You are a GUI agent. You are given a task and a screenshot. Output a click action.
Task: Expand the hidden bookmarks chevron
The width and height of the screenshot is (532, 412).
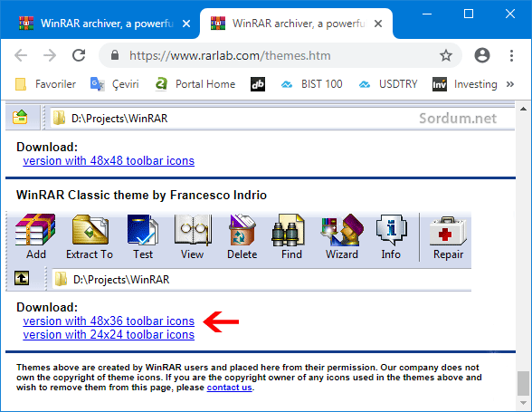pos(509,84)
